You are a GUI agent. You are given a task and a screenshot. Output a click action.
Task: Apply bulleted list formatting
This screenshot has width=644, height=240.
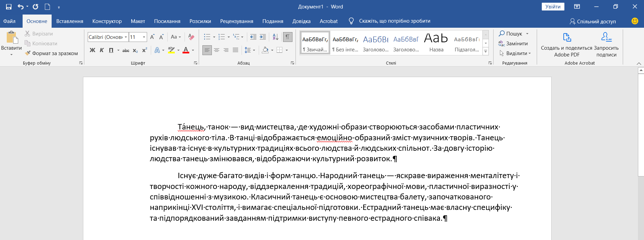(x=207, y=37)
